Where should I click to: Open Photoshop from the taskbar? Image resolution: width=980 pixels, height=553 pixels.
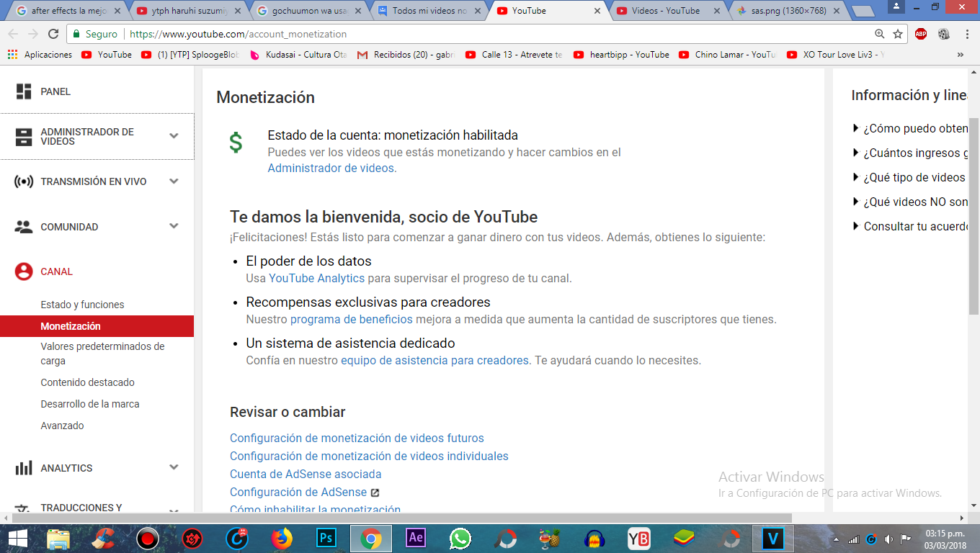tap(326, 539)
